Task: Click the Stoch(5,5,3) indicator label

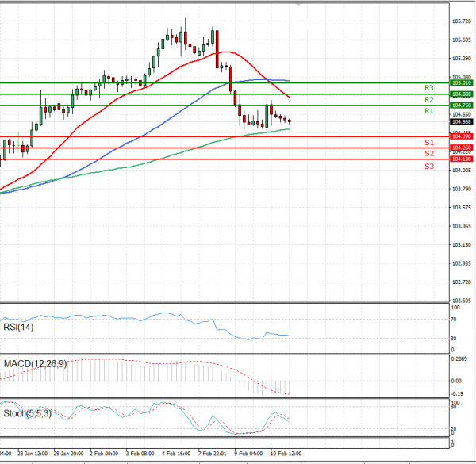Action: (27, 413)
